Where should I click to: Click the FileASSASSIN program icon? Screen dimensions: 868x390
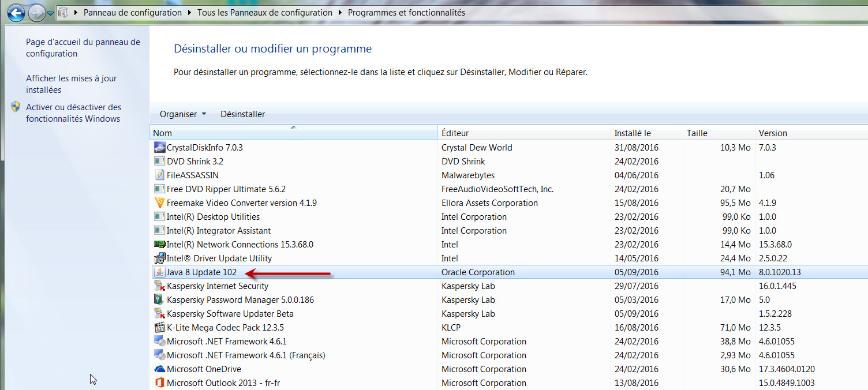click(160, 175)
